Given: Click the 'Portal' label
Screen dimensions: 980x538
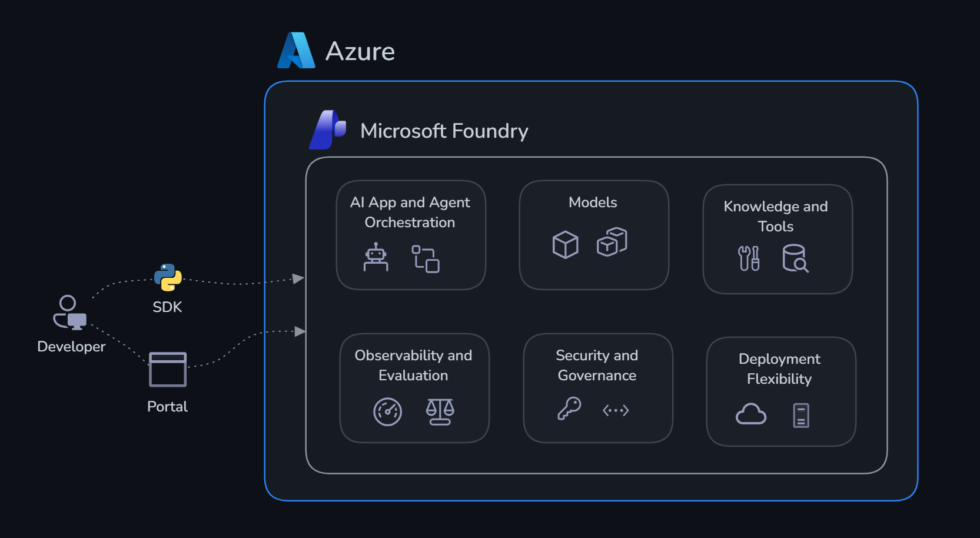Looking at the screenshot, I should click(167, 407).
